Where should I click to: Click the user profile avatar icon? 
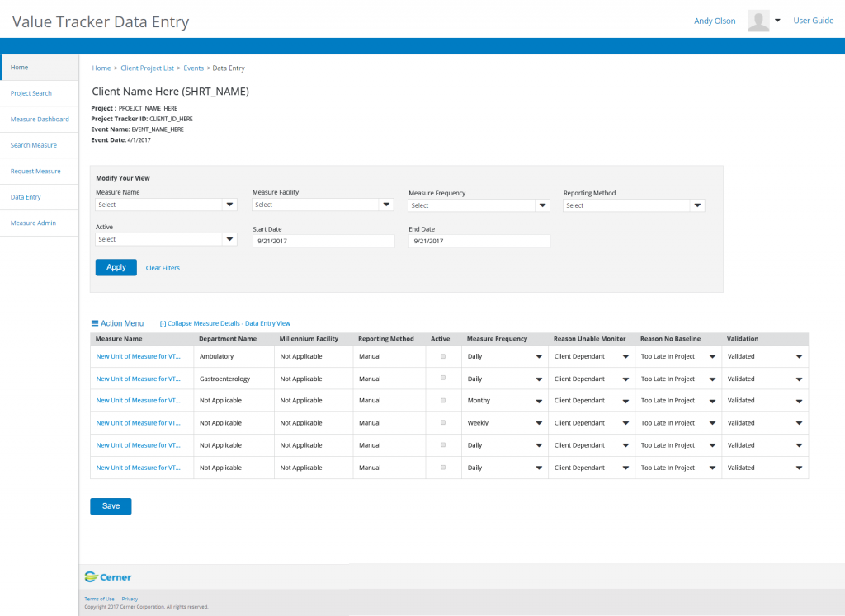758,20
